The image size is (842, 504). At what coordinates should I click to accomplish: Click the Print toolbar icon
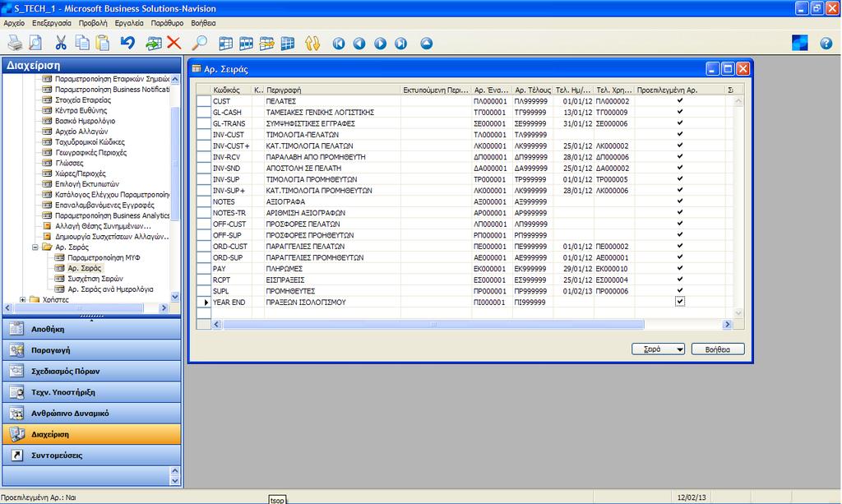[15, 43]
